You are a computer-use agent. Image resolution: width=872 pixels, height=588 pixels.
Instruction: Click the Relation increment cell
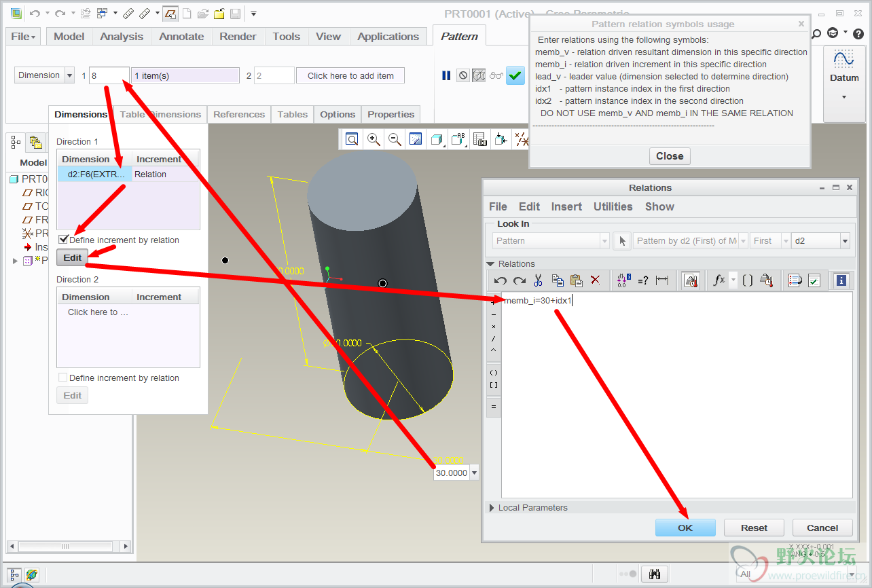pos(166,174)
